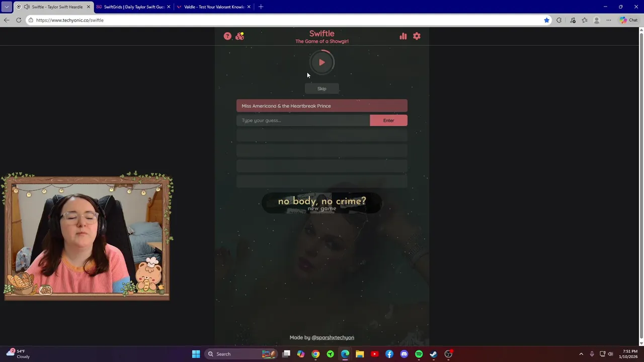Show hidden system tray icons
The width and height of the screenshot is (644, 362).
pos(581,354)
